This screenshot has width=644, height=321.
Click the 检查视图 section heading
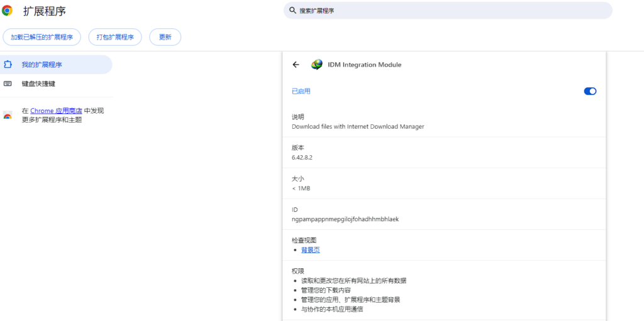pos(304,240)
